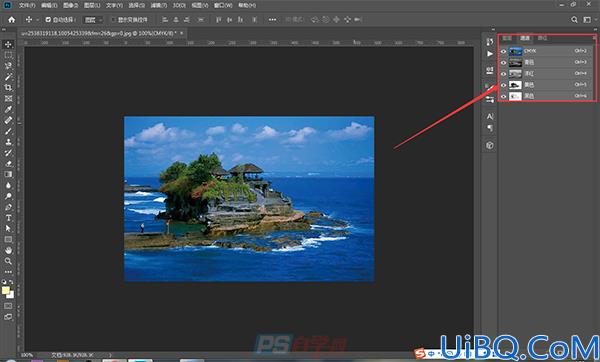Screen dimensions: 600x362
Task: Open the Move tool preset picker arrow
Action: (x=38, y=20)
